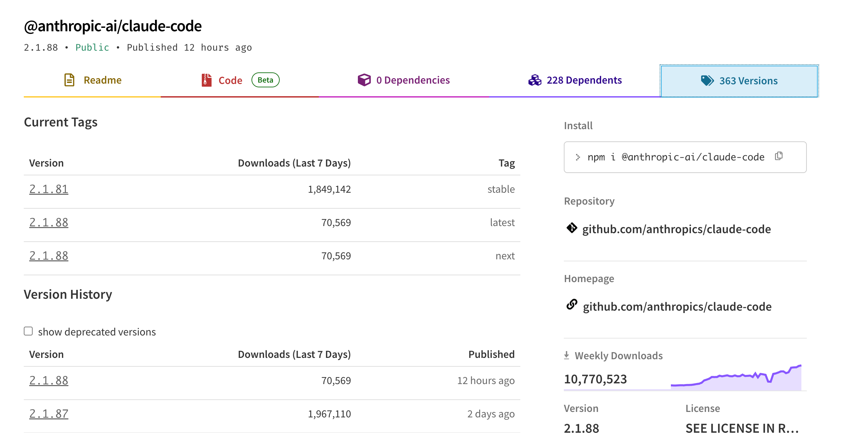Click the git repository icon
Image resolution: width=868 pixels, height=433 pixels.
point(572,228)
